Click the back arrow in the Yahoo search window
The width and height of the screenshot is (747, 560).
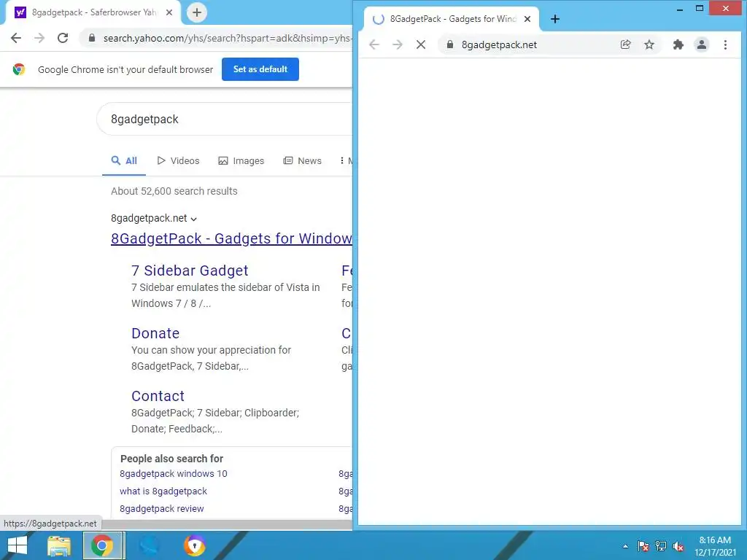coord(16,38)
